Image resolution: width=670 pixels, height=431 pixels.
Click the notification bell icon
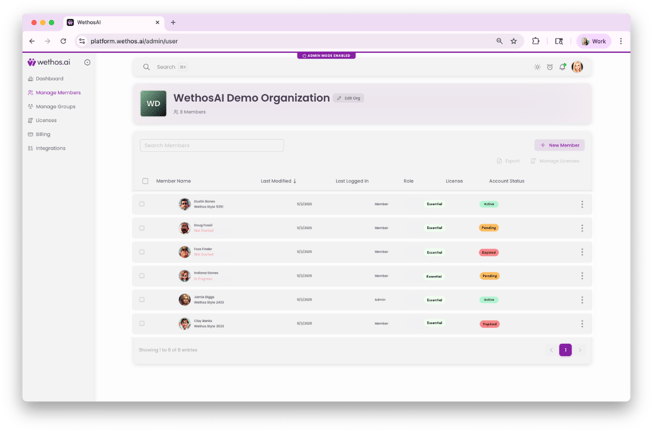point(562,67)
